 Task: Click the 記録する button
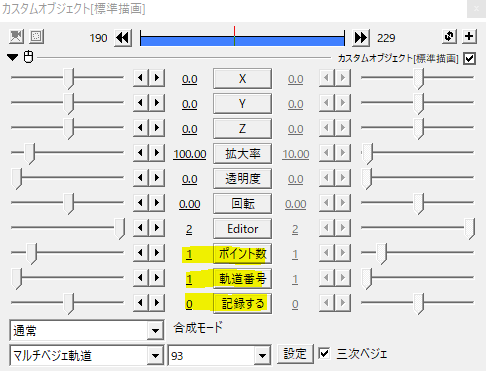point(242,303)
